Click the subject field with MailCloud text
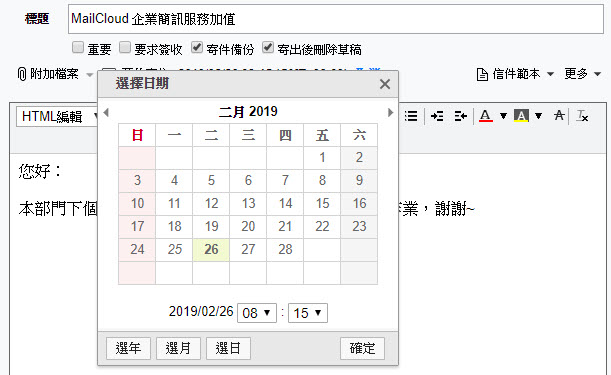This screenshot has height=375, width=611. (x=336, y=19)
